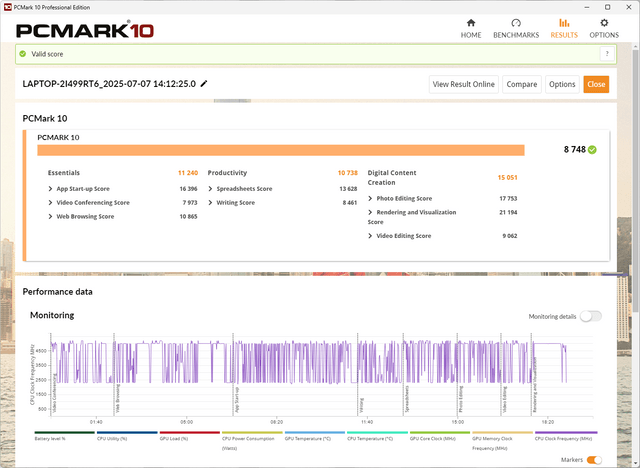
Task: Click the green checkmark next to 8 748
Action: (x=592, y=150)
